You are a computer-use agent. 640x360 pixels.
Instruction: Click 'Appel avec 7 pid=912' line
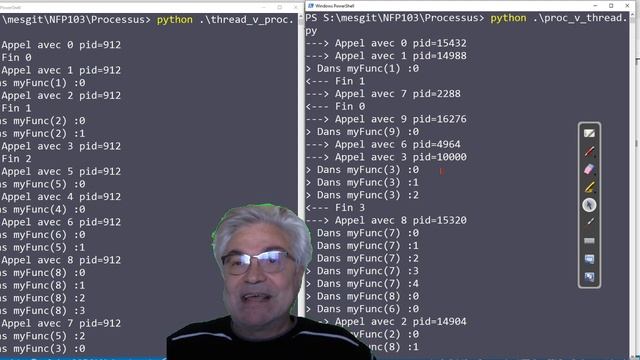(61, 323)
